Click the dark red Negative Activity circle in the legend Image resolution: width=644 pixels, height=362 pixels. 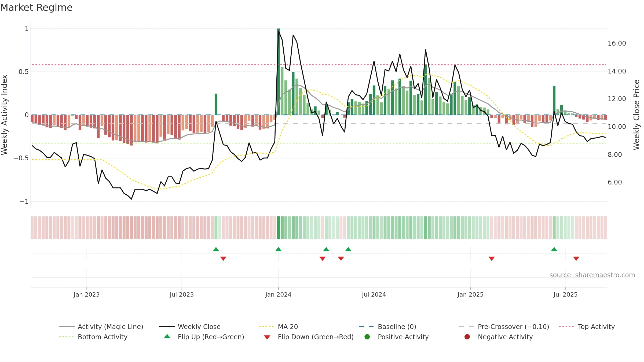coord(467,337)
